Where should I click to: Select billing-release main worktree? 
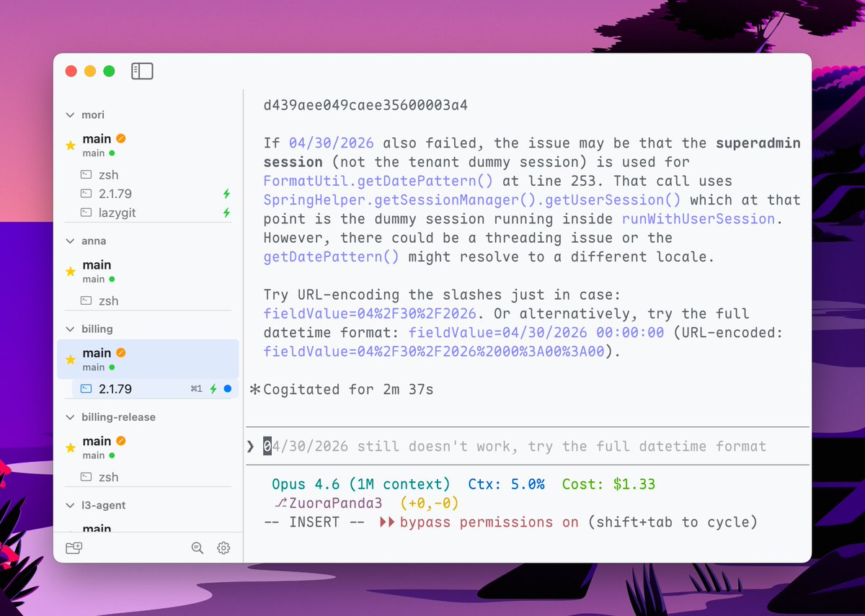(x=148, y=447)
